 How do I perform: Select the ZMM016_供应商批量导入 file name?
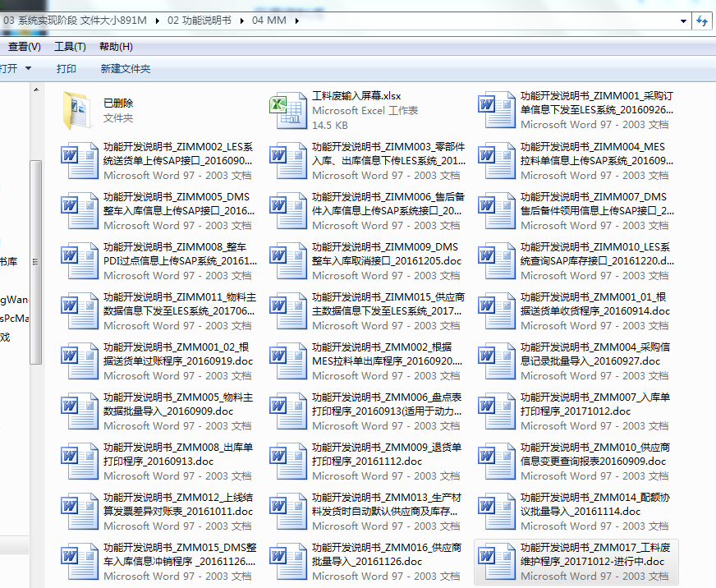point(387,554)
